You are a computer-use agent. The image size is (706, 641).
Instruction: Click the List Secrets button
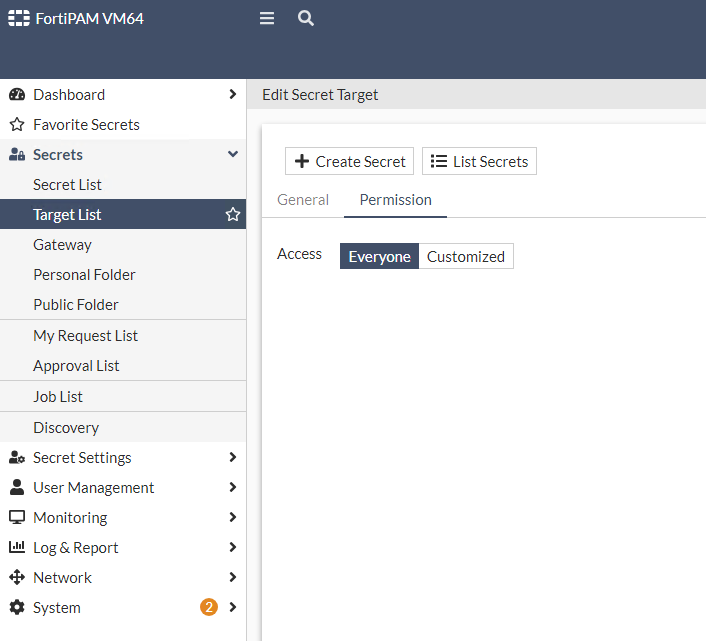tap(479, 161)
